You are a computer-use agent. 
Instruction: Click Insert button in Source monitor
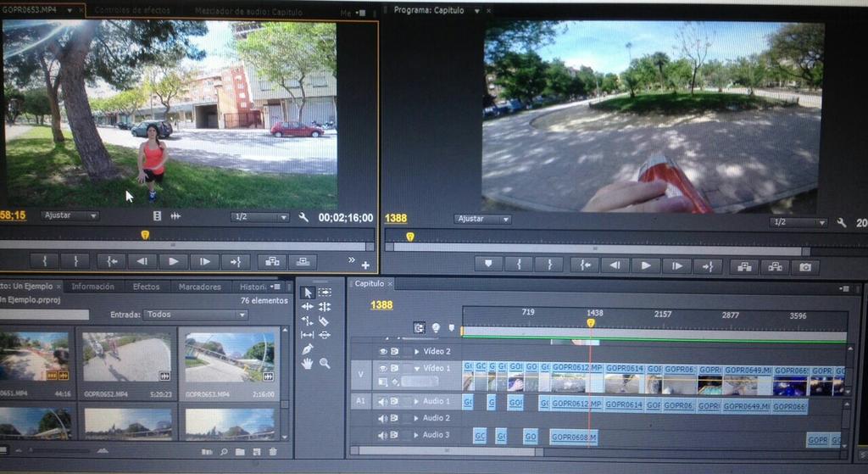click(x=272, y=261)
